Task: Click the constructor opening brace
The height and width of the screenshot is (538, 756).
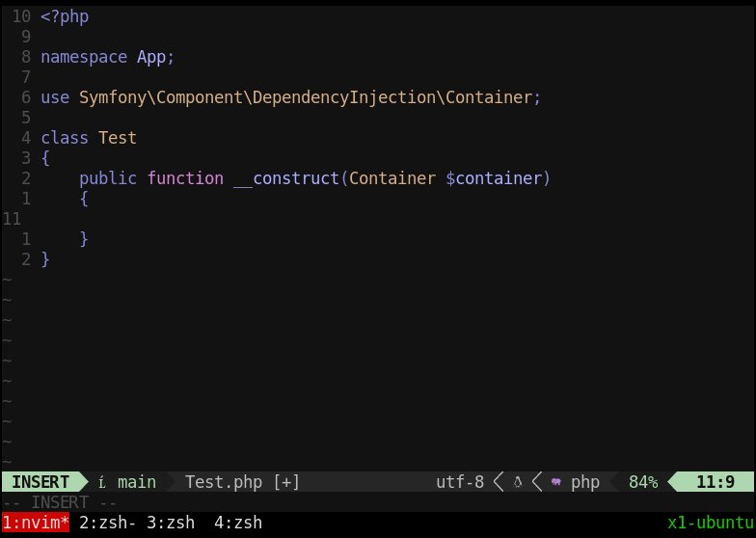Action: [84, 199]
